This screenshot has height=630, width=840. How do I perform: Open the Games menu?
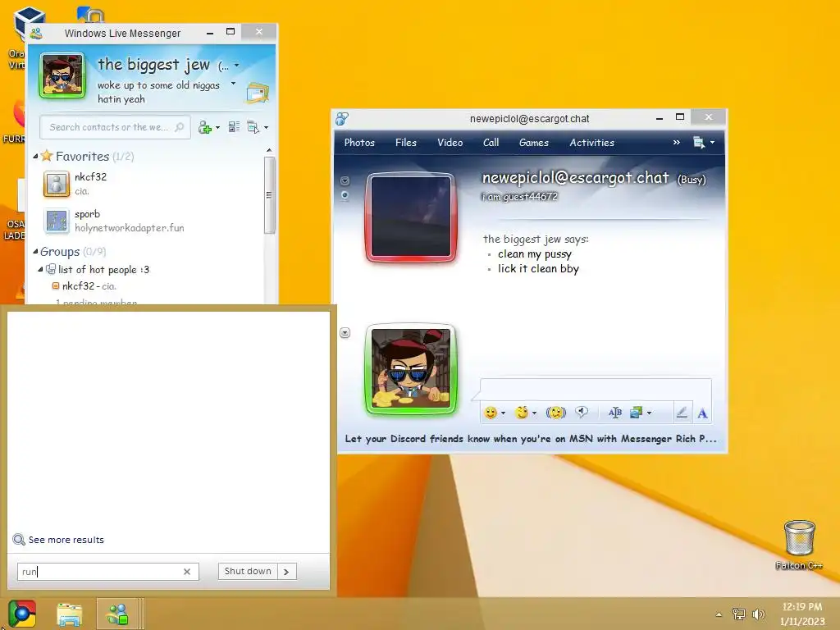pos(533,143)
